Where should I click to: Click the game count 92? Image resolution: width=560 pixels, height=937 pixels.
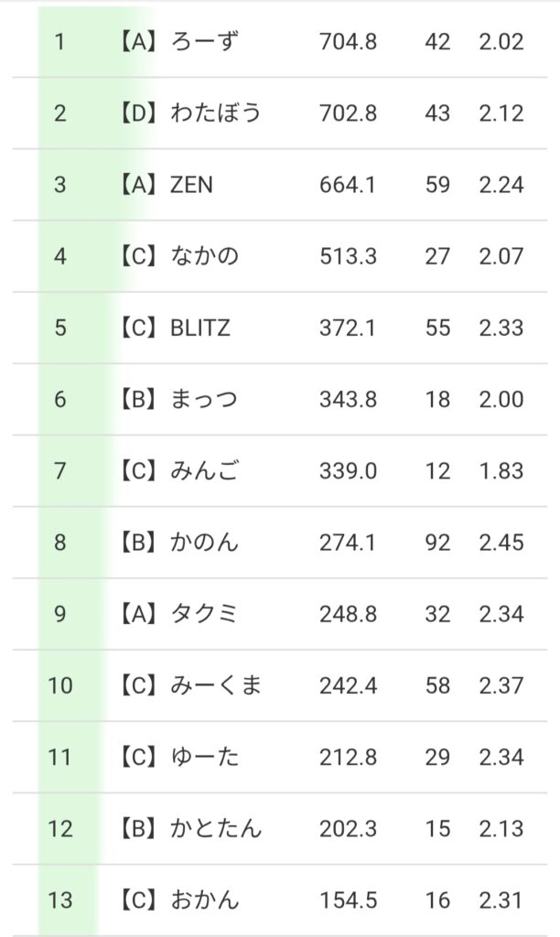pos(437,543)
